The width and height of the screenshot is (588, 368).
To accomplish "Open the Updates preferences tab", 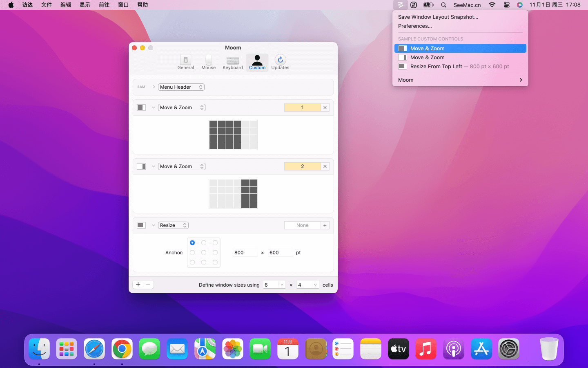I will point(280,62).
